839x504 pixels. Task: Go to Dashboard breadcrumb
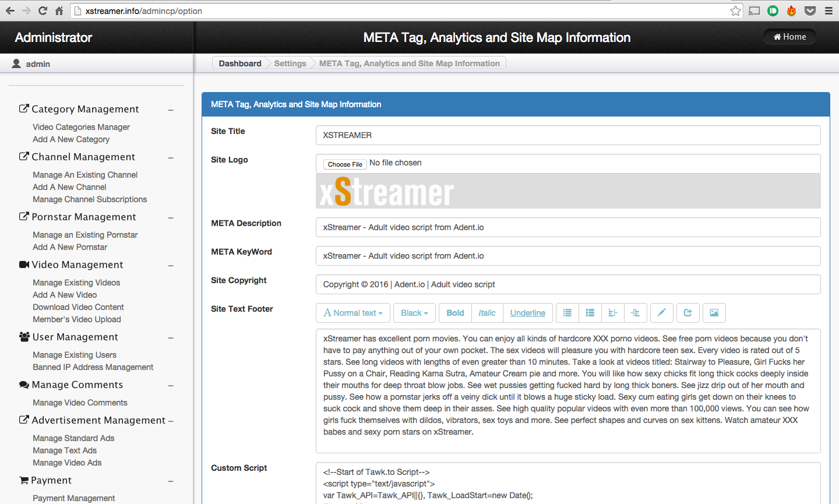click(x=240, y=64)
